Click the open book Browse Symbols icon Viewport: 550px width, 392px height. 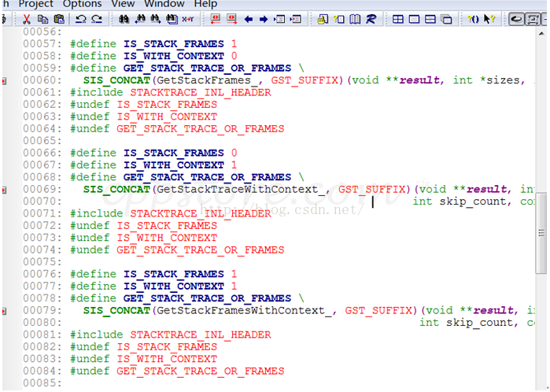(355, 19)
